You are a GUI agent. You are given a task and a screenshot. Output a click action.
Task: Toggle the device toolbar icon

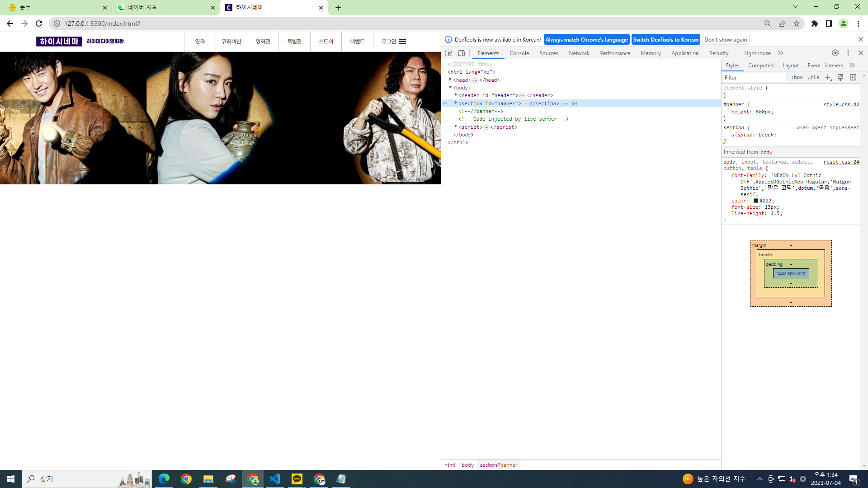[x=461, y=53]
